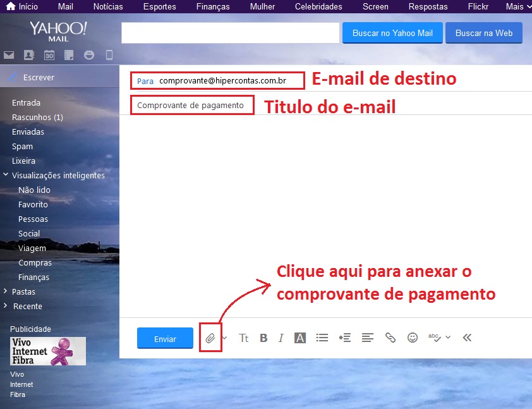The height and width of the screenshot is (409, 532).
Task: Run the abc spell check
Action: pyautogui.click(x=434, y=338)
